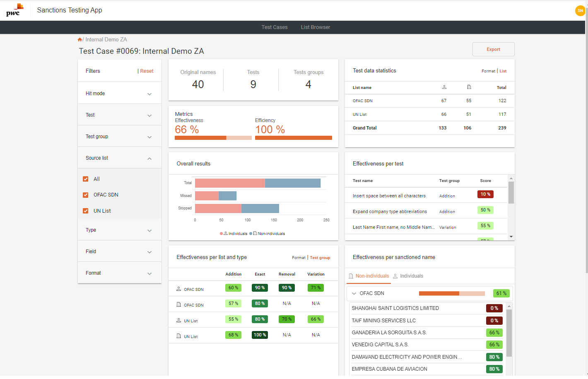Click the home breadcrumb icon
The width and height of the screenshot is (588, 379).
(x=80, y=40)
